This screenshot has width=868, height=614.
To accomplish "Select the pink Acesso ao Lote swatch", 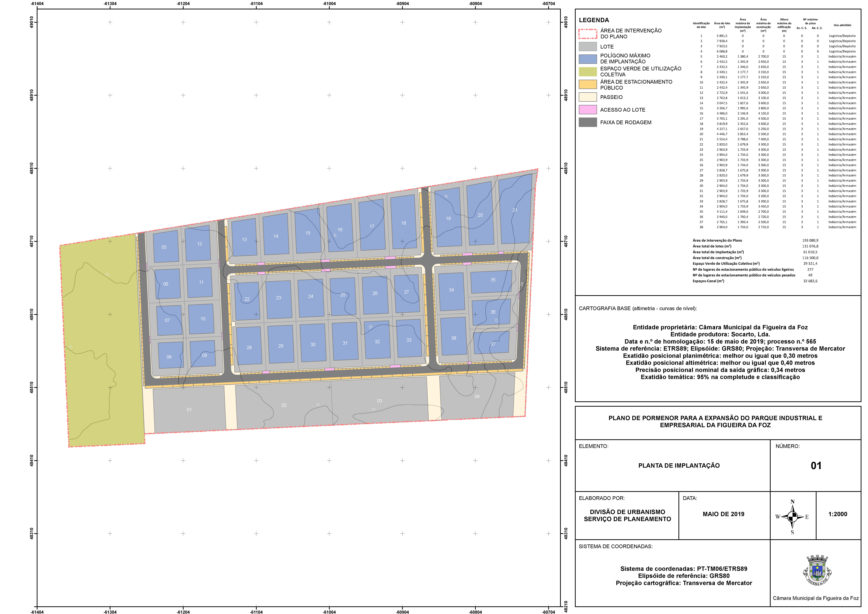I will (588, 110).
